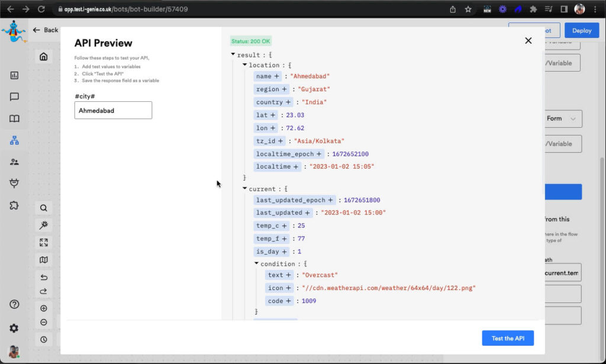Collapse the location JSON node
Viewport: 606px width, 364px height.
(x=245, y=65)
